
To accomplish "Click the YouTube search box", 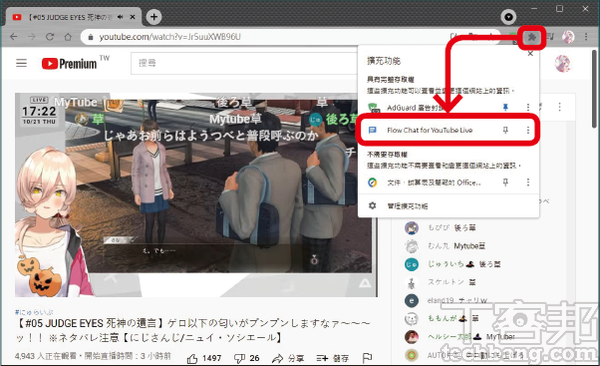I will tap(244, 63).
